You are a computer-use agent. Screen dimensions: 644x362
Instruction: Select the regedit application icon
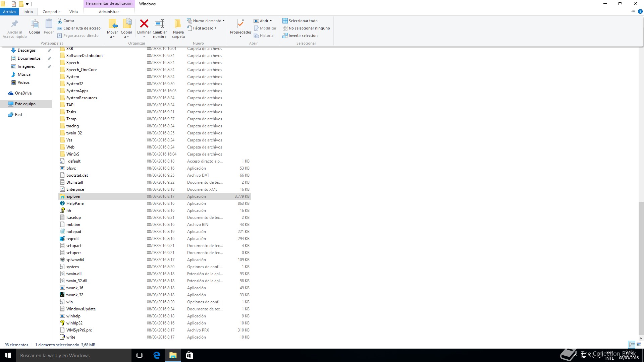pyautogui.click(x=62, y=239)
